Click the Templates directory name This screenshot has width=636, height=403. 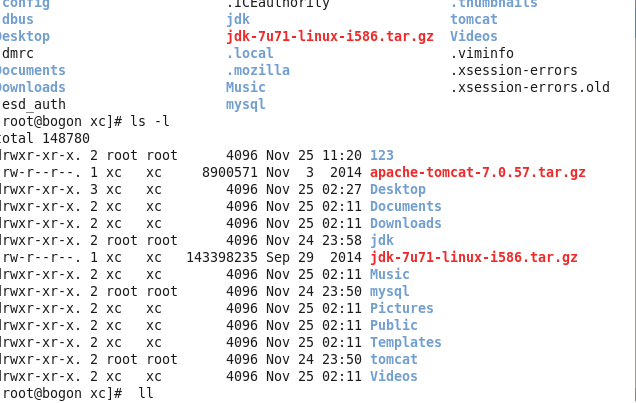406,343
